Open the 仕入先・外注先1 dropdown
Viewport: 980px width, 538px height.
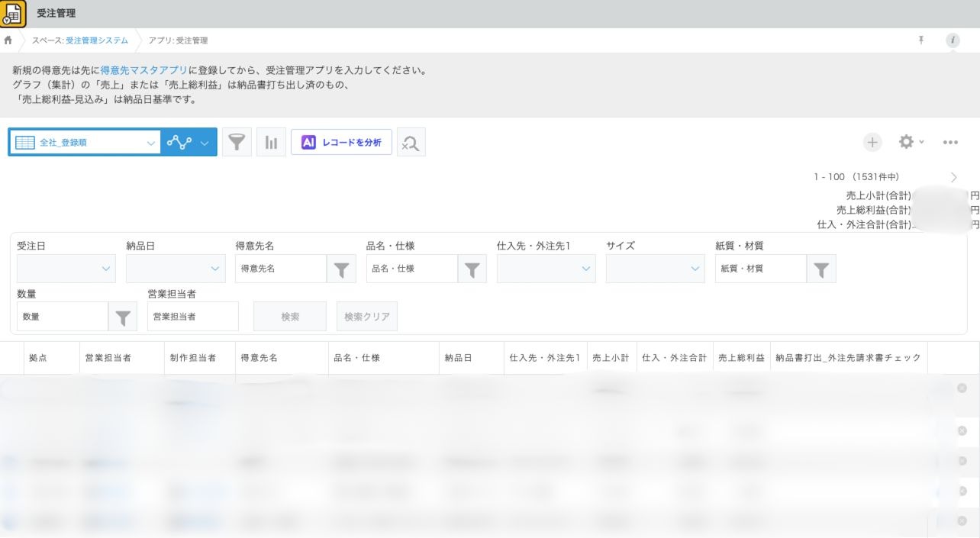tap(546, 269)
